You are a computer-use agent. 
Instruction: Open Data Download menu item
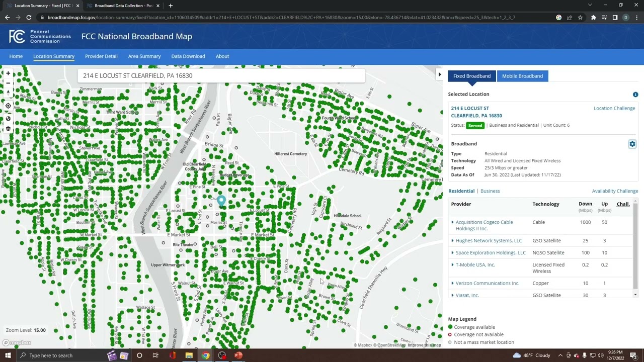click(188, 56)
